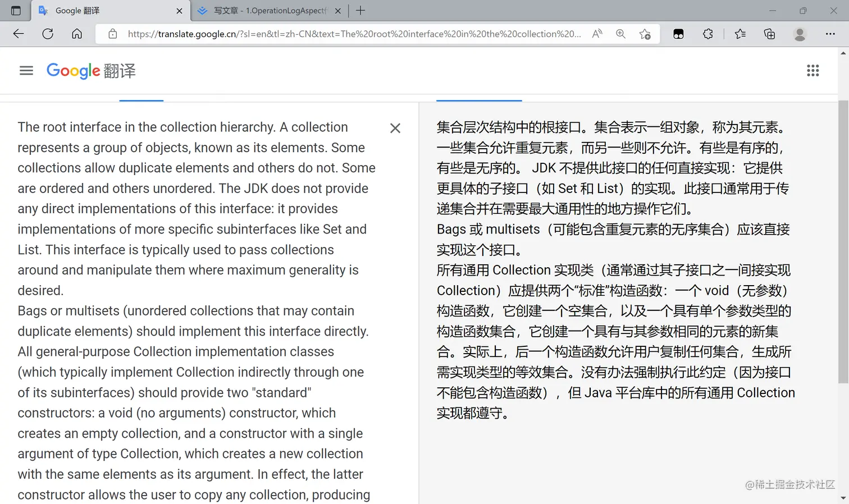View site information lock icon
This screenshot has height=504, width=849.
[112, 34]
